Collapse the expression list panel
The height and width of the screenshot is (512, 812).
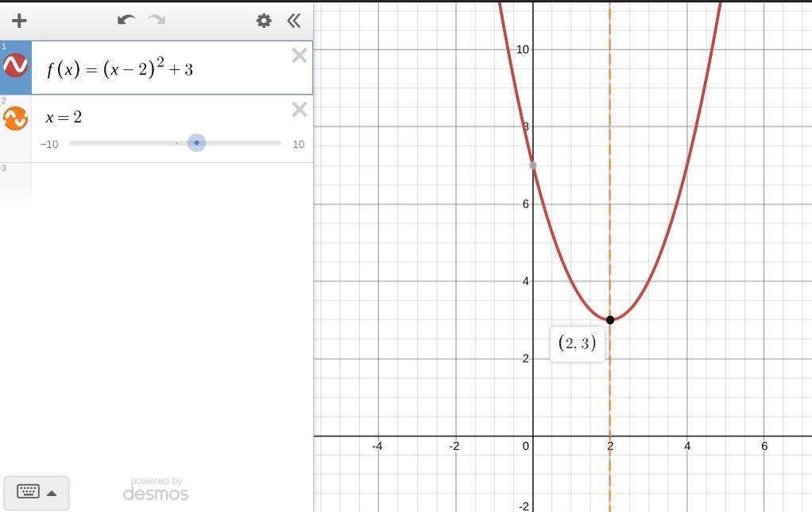(294, 21)
